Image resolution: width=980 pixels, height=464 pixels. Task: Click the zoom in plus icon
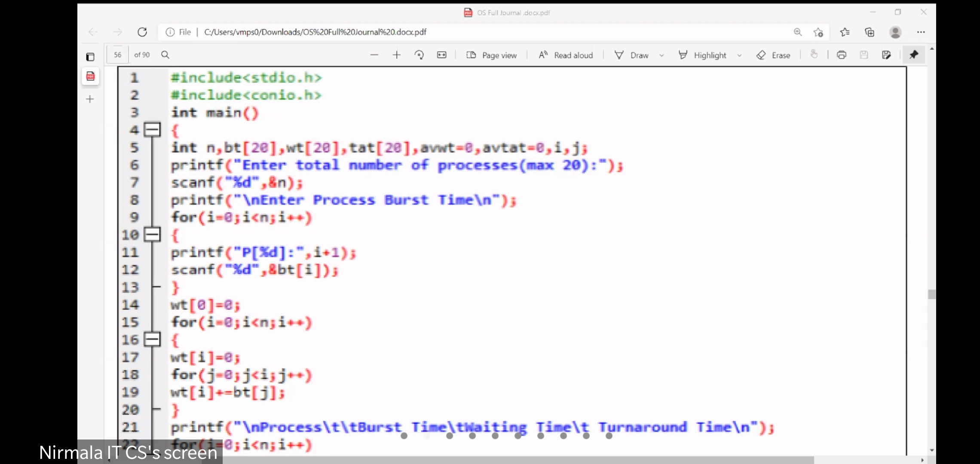coord(396,55)
